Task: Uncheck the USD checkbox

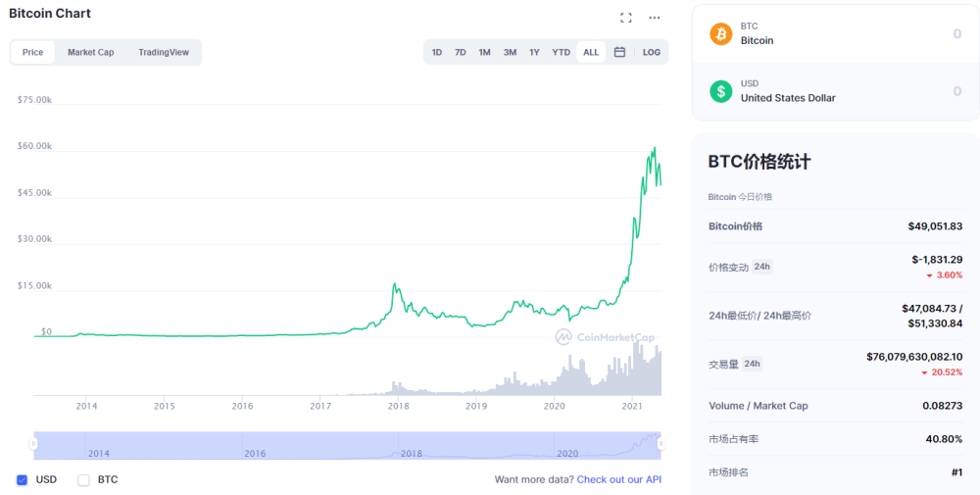Action: tap(22, 480)
